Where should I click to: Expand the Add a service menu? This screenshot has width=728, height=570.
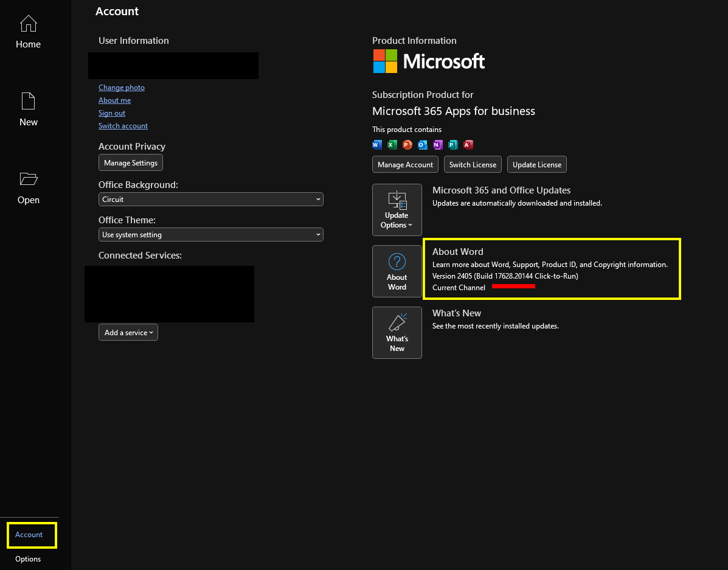[x=128, y=333]
